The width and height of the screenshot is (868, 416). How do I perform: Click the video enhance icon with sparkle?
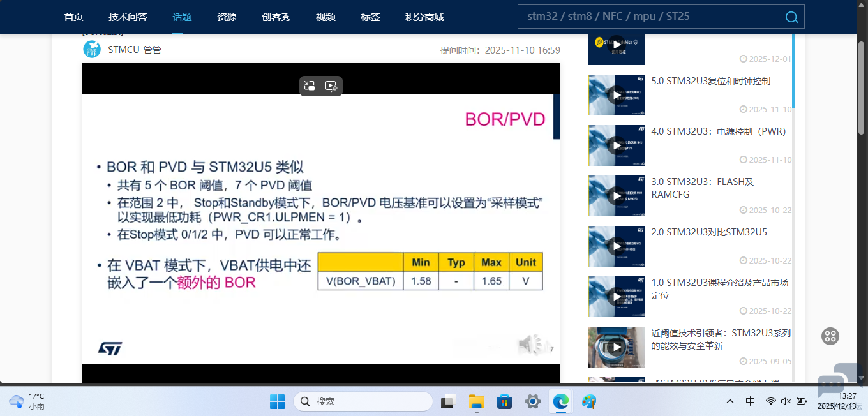[x=331, y=86]
